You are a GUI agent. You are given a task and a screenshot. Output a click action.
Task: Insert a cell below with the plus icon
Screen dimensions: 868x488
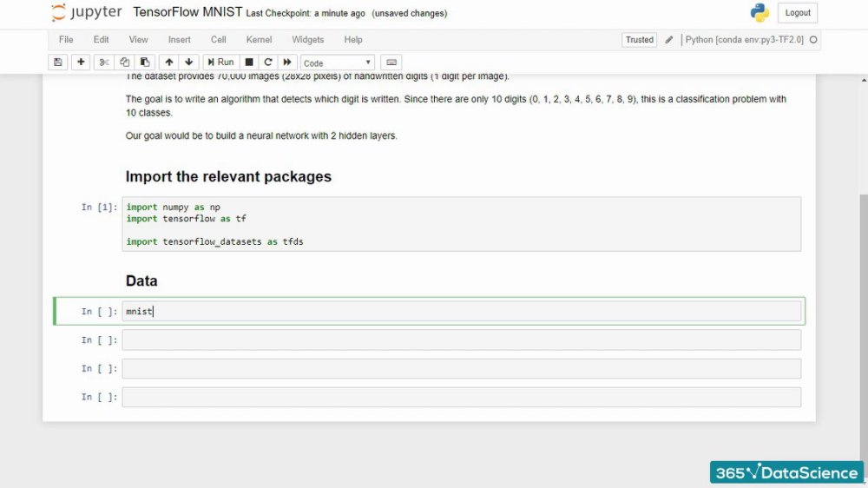(x=81, y=62)
